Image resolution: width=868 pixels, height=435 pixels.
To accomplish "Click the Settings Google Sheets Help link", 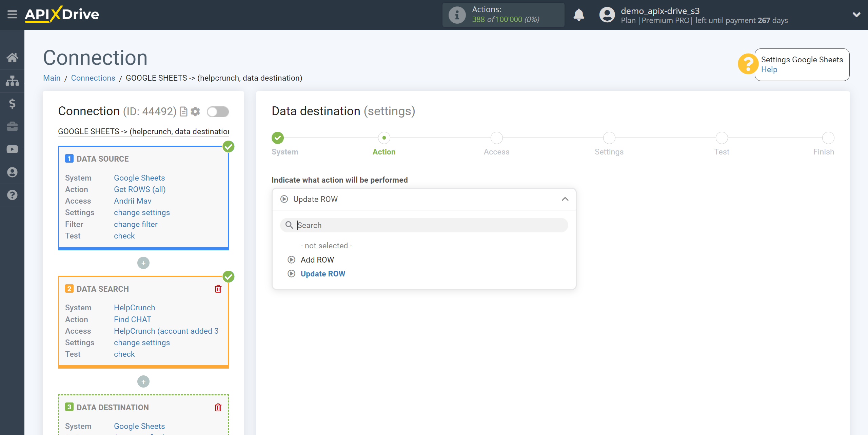I will [x=769, y=69].
